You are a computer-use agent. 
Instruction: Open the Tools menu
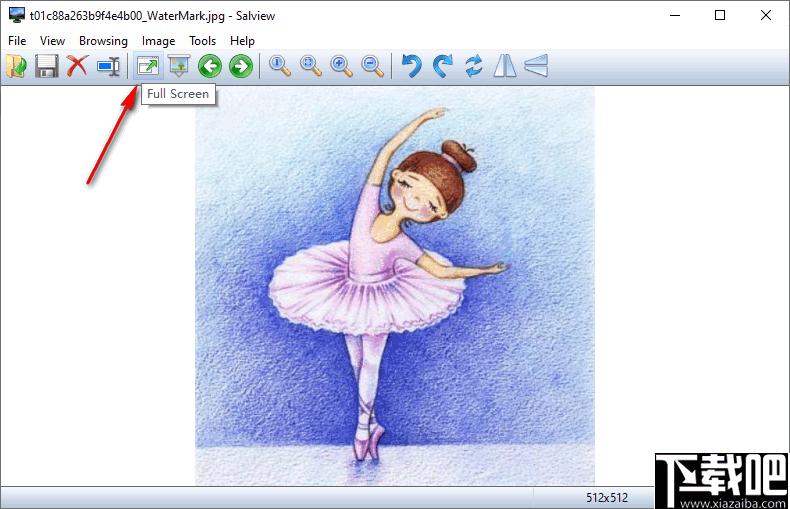(x=203, y=41)
